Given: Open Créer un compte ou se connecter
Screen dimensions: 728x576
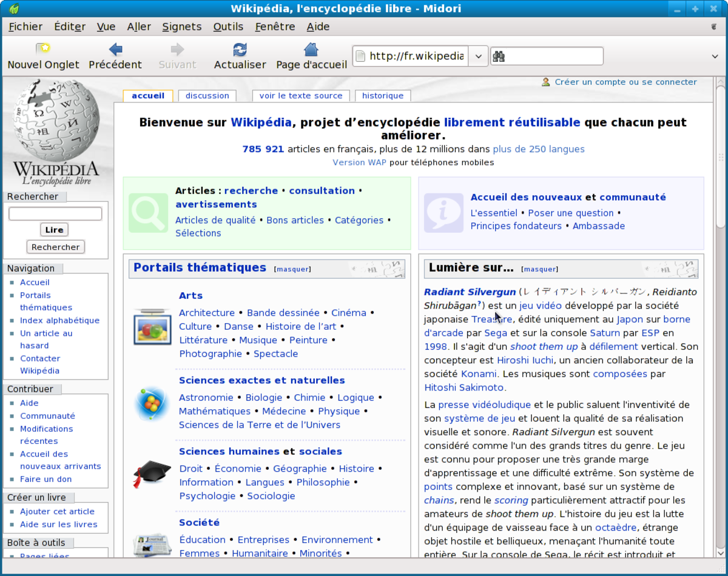Looking at the screenshot, I should pos(625,82).
